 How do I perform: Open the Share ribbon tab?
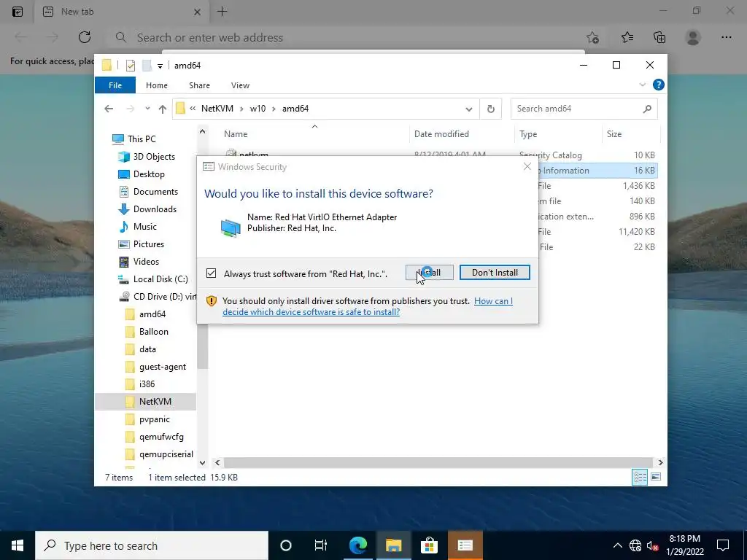pos(199,85)
